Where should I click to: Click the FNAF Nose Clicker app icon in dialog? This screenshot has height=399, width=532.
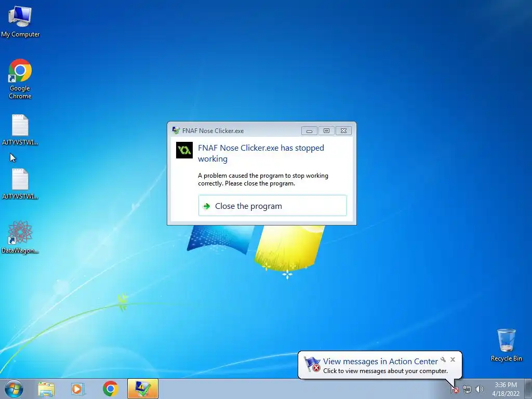[x=184, y=150]
